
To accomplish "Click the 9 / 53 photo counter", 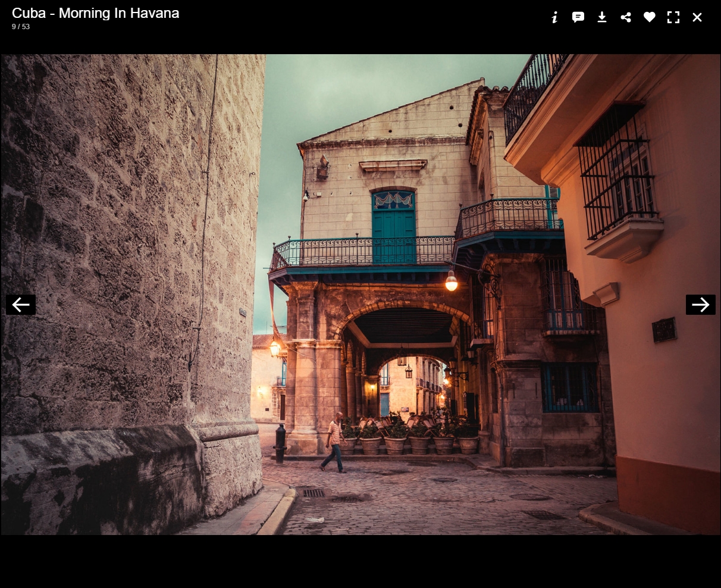I will point(21,27).
